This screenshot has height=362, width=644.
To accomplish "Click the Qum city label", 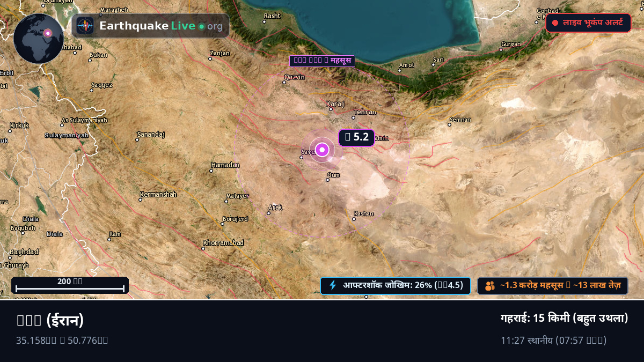I will tap(333, 175).
